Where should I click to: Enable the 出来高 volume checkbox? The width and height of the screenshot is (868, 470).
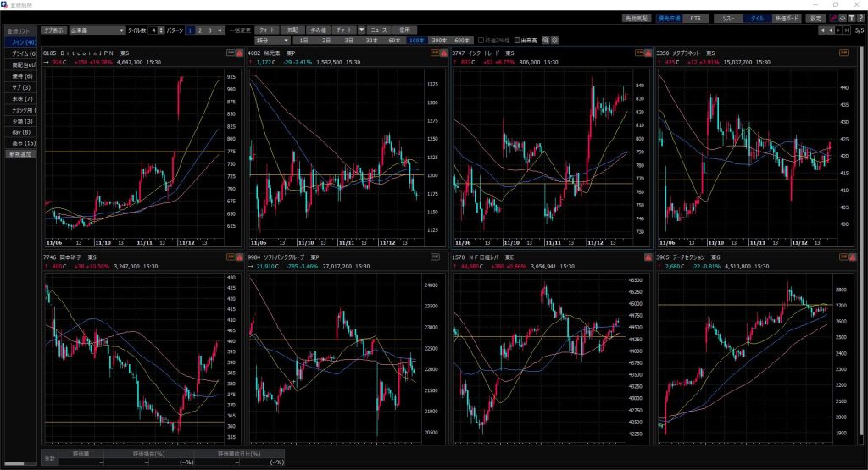[515, 40]
